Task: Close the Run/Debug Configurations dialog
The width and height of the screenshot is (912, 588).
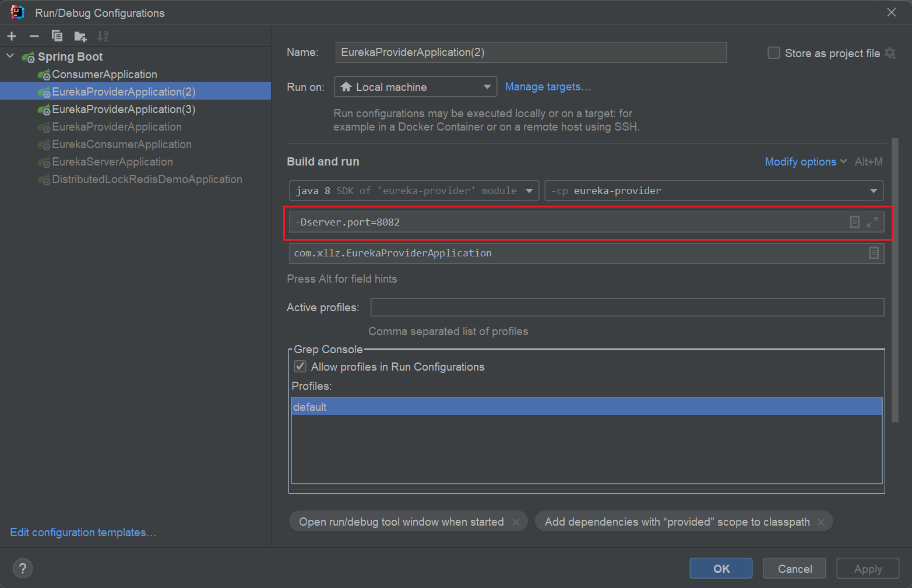Action: tap(892, 12)
